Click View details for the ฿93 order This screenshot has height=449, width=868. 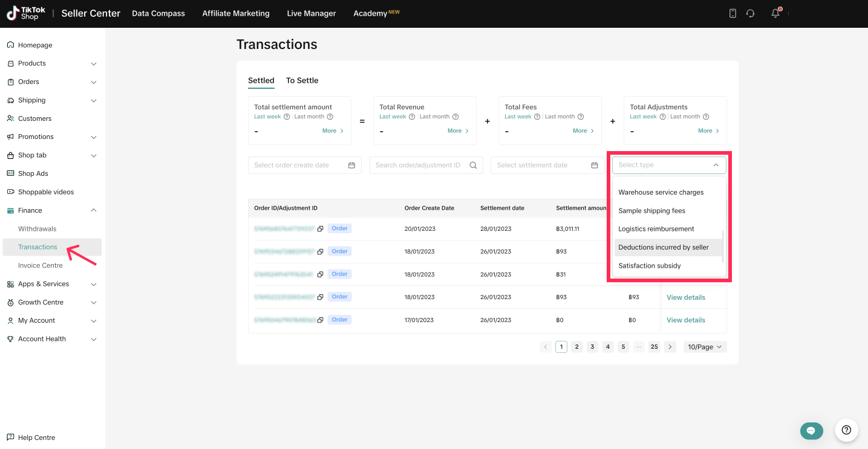685,297
